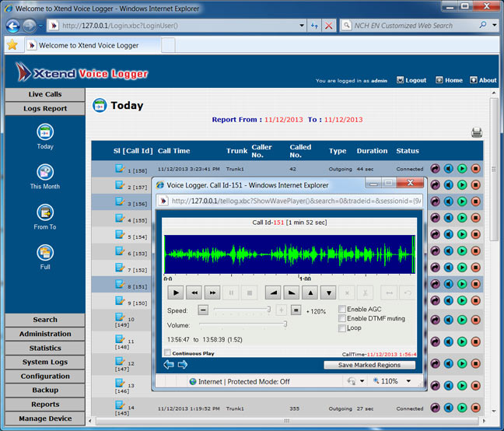Viewport: 504px width, 431px height.
Task: Open the address bar history dropdown
Action: [302, 26]
